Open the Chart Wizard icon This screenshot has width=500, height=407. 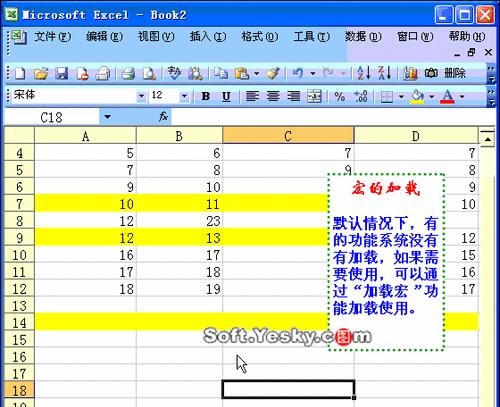point(410,73)
